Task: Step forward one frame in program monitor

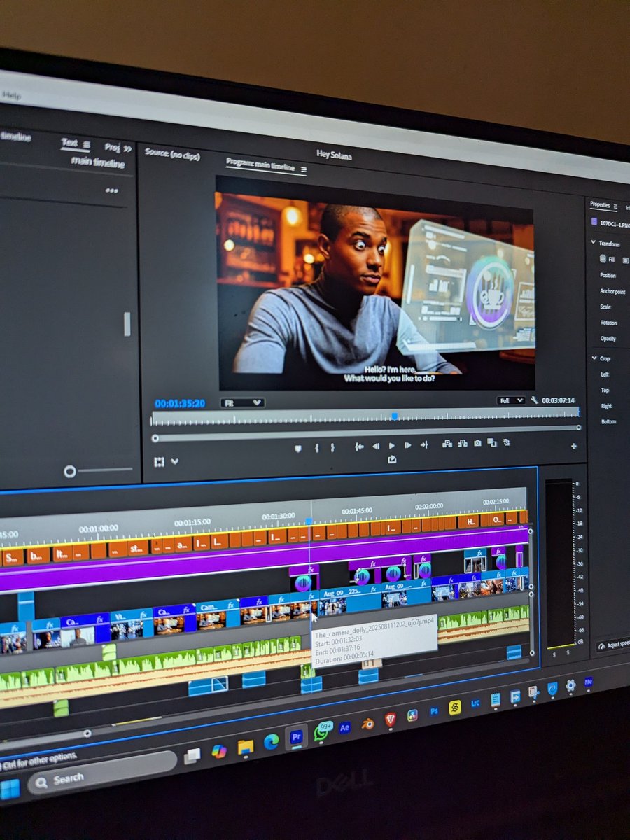Action: pos(408,445)
